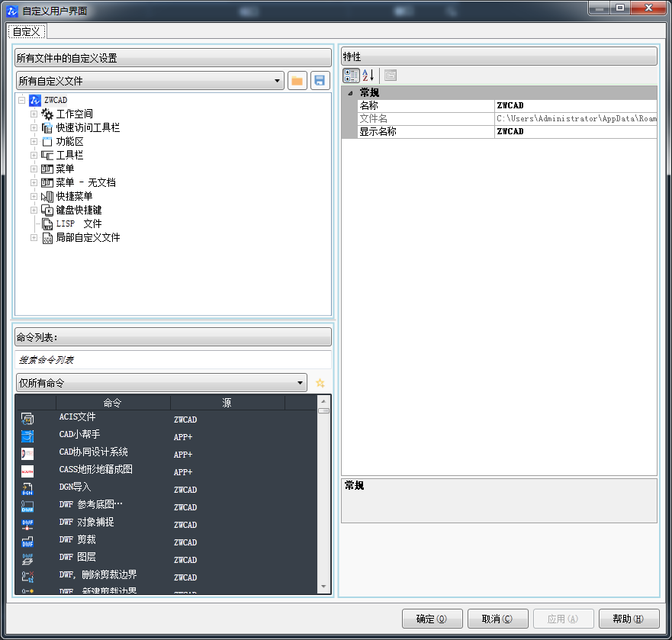This screenshot has height=640, width=672.
Task: Click the 确定 button
Action: tap(431, 619)
